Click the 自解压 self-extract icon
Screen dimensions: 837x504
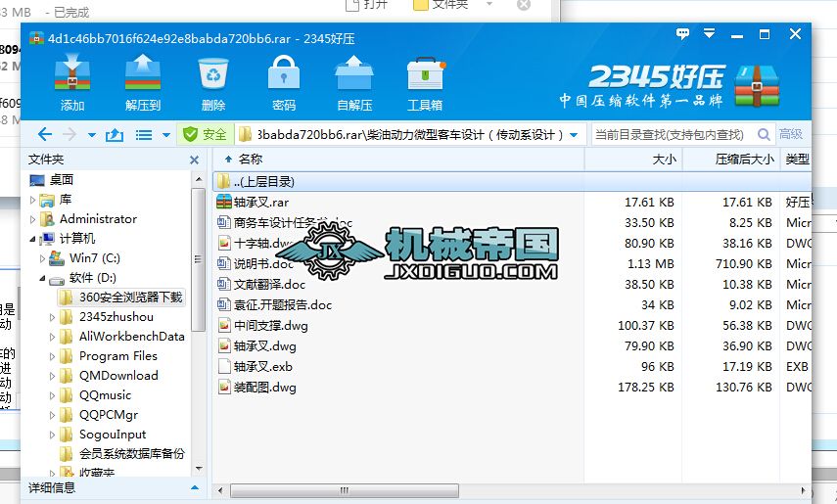coord(354,73)
